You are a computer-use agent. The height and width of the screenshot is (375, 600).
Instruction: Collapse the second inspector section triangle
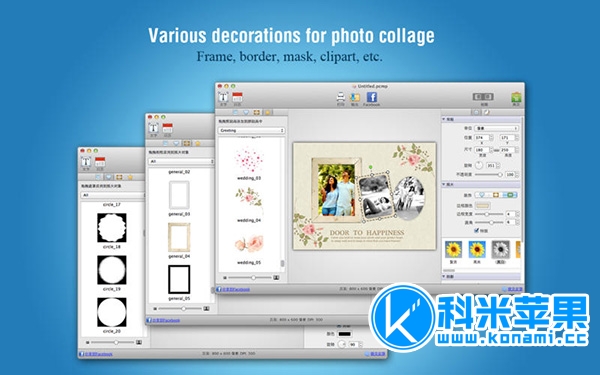pyautogui.click(x=444, y=184)
